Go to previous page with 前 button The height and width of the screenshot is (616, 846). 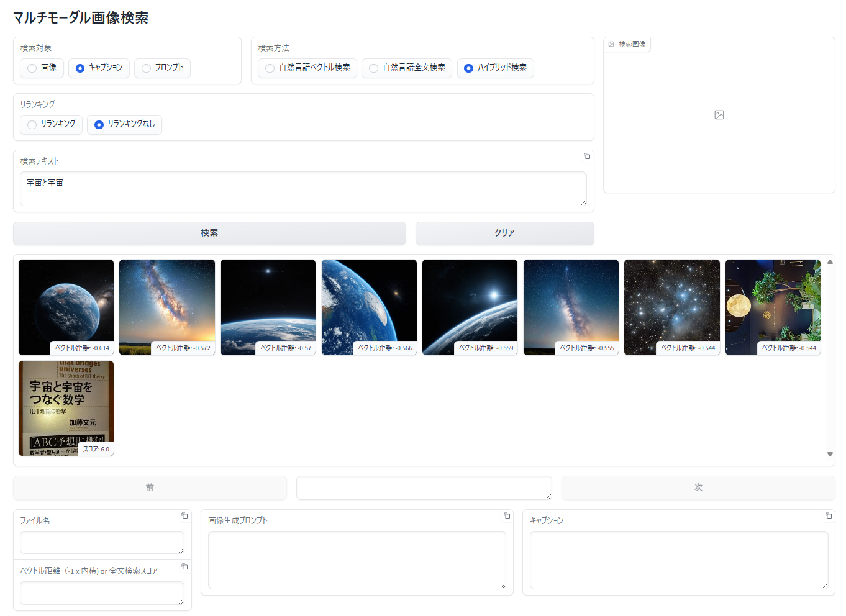tap(150, 487)
